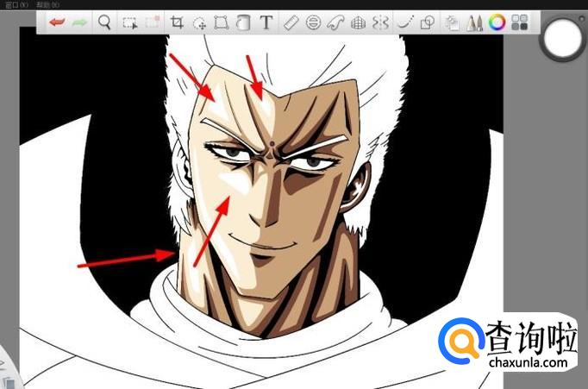The height and width of the screenshot is (389, 588).
Task: Open the Distort transform tool
Action: pyautogui.click(x=222, y=23)
